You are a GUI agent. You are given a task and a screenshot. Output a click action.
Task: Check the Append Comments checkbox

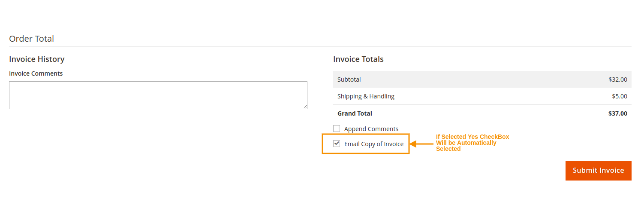coord(337,129)
